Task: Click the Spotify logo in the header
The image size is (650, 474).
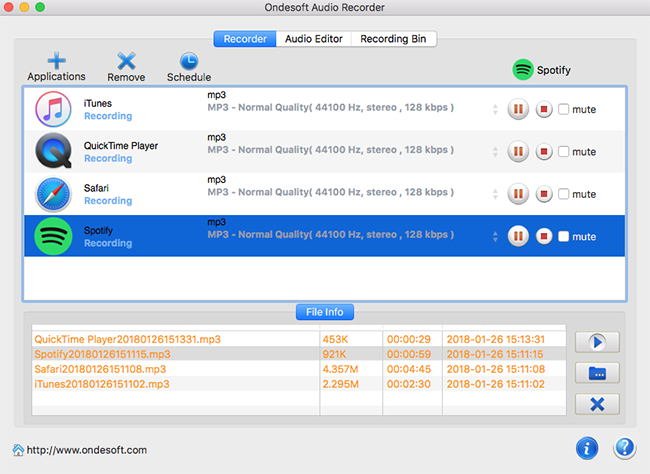Action: click(523, 69)
